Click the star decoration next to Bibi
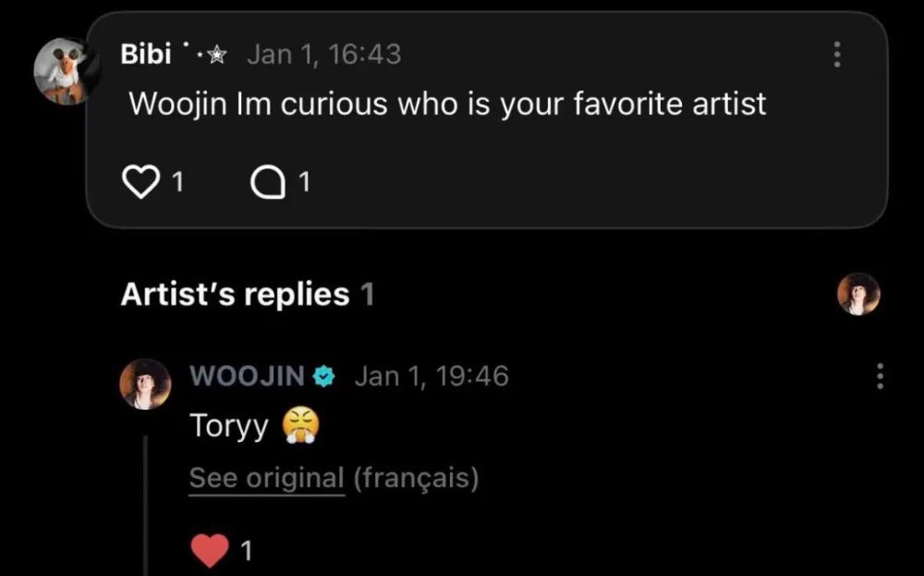This screenshot has width=924, height=576. [213, 55]
